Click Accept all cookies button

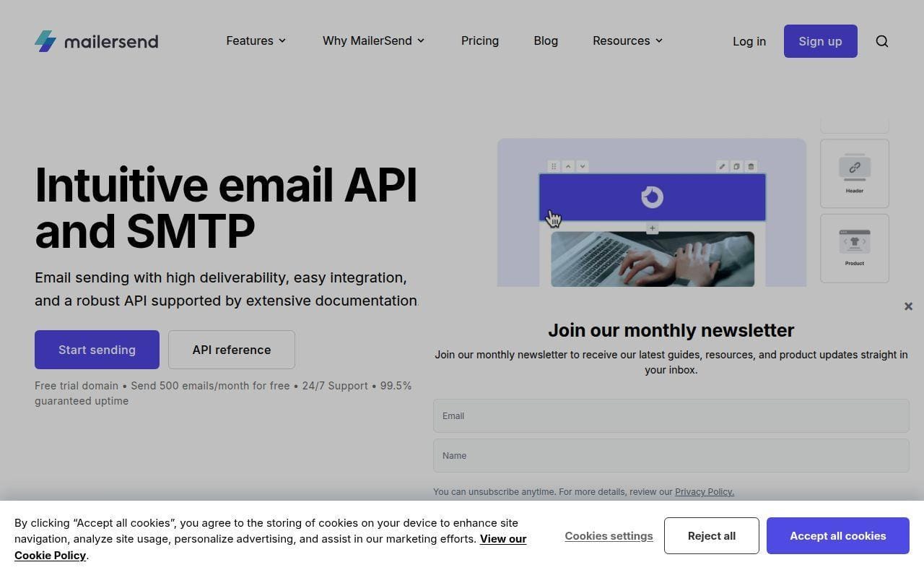837,536
